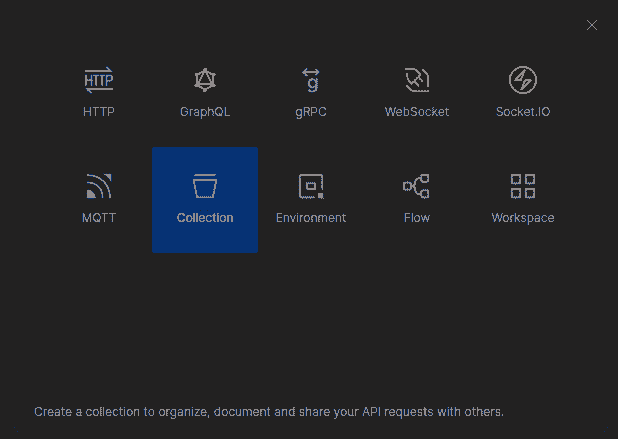Choose the "WebSocket" label text

click(417, 112)
